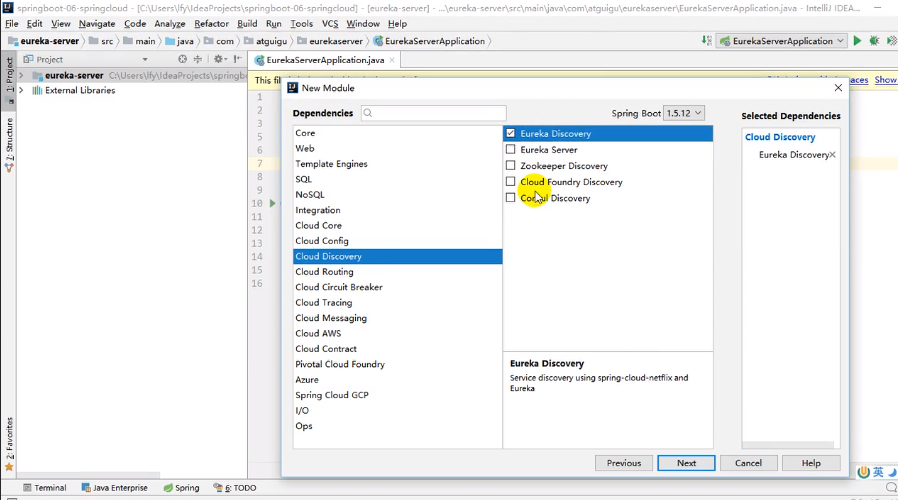Image resolution: width=898 pixels, height=500 pixels.
Task: Check the Consul Discovery checkbox
Action: click(x=510, y=198)
